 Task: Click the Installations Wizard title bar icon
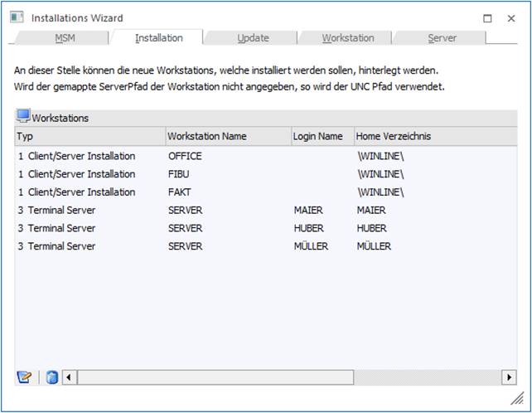click(16, 17)
